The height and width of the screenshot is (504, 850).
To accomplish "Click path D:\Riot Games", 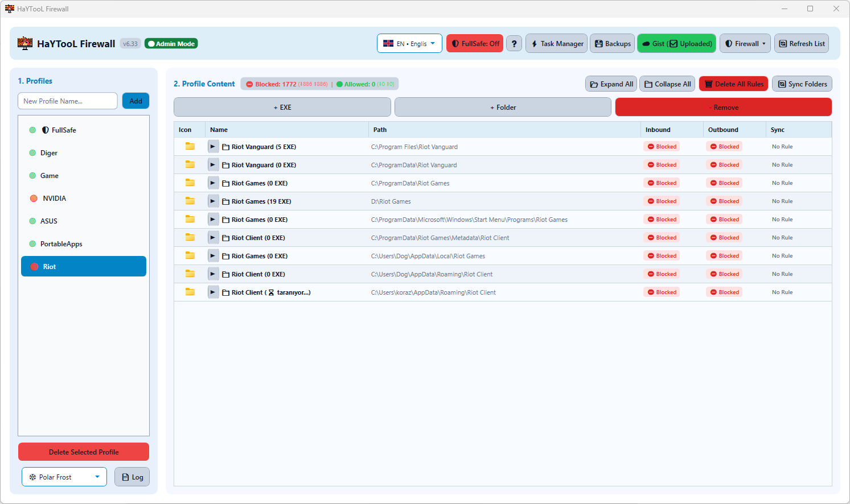I will coord(391,201).
